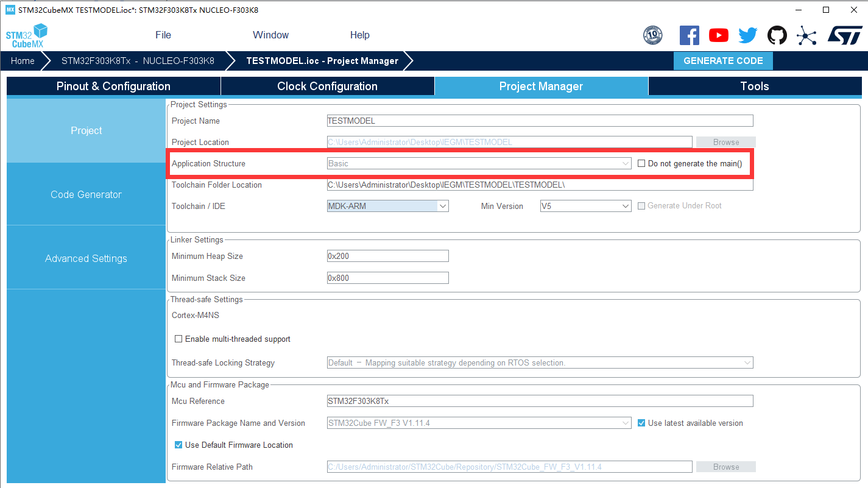Screen dimensions: 868x488
Task: Toggle Do not generate the main() checkbox
Action: click(x=641, y=163)
